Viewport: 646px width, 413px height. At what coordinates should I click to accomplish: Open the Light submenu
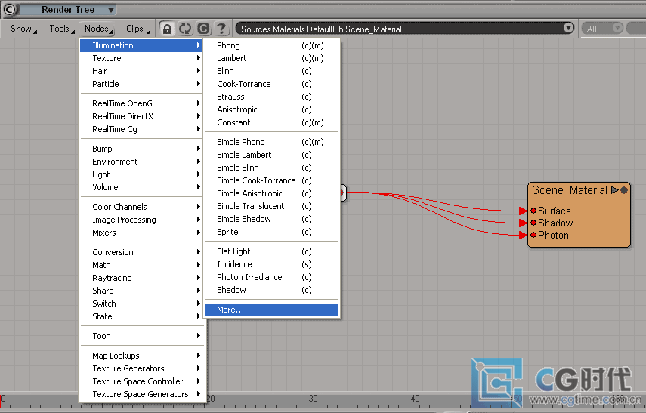pyautogui.click(x=143, y=174)
